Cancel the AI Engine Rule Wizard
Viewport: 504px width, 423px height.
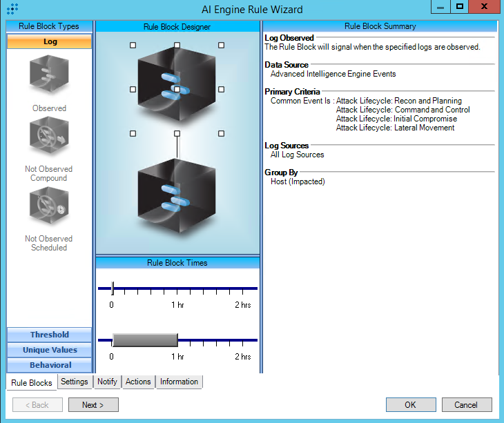(466, 405)
